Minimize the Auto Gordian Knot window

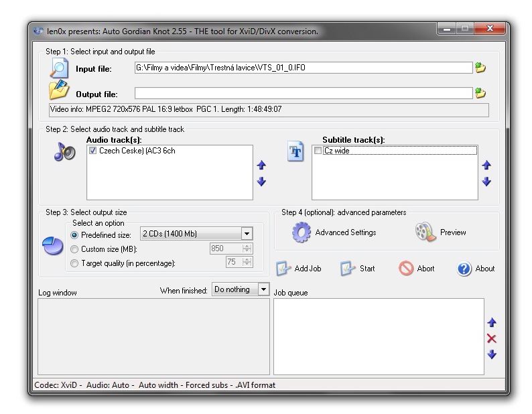(x=446, y=29)
